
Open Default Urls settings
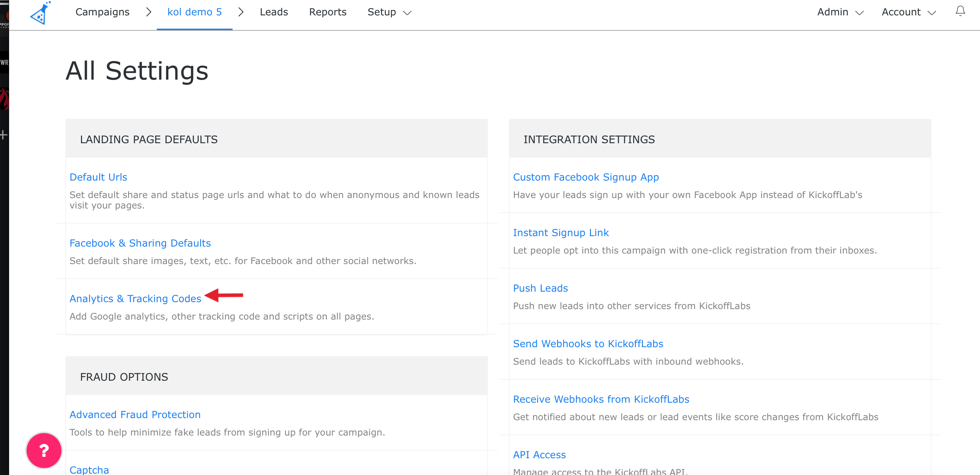pos(98,177)
